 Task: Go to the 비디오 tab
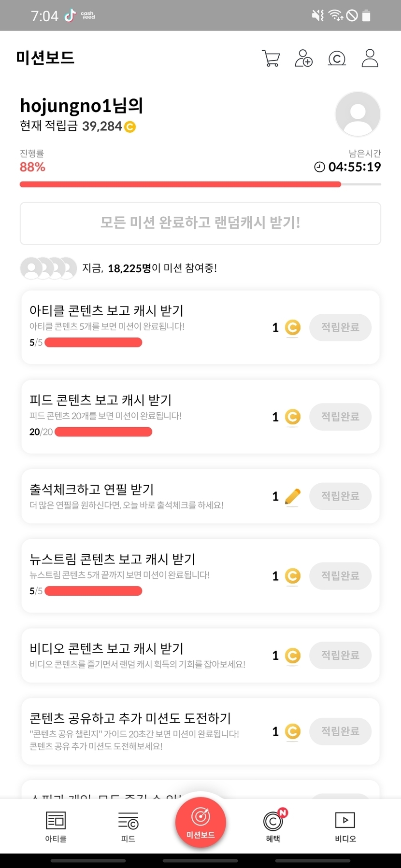click(x=345, y=826)
